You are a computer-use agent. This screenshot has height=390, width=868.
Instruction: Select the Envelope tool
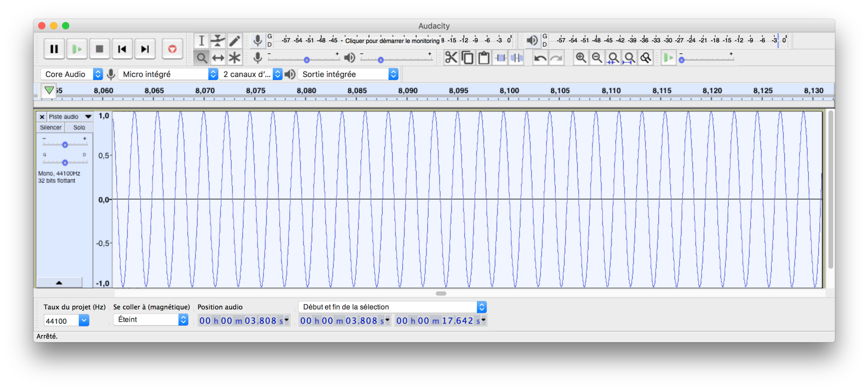[x=218, y=41]
